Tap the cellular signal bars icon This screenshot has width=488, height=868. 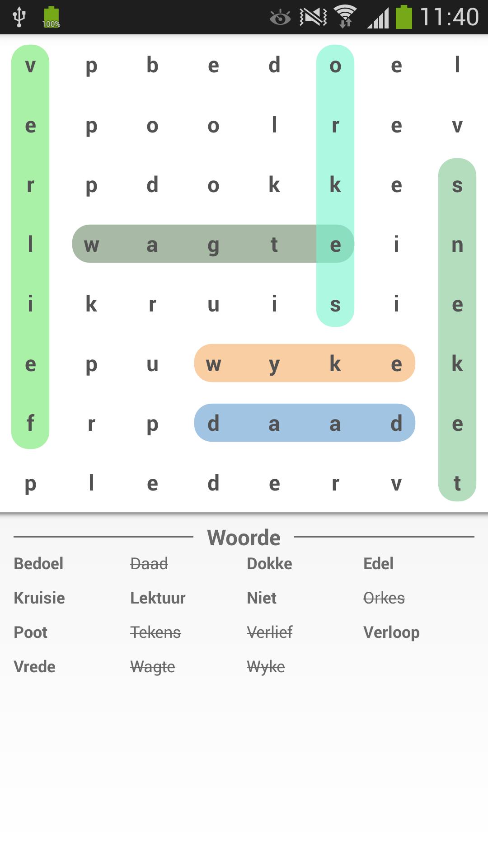pos(379,17)
